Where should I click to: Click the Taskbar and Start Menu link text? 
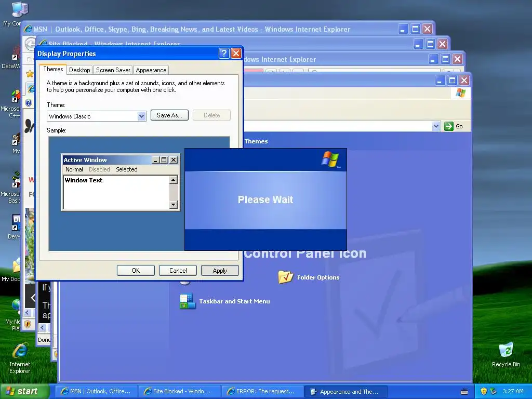pos(234,301)
